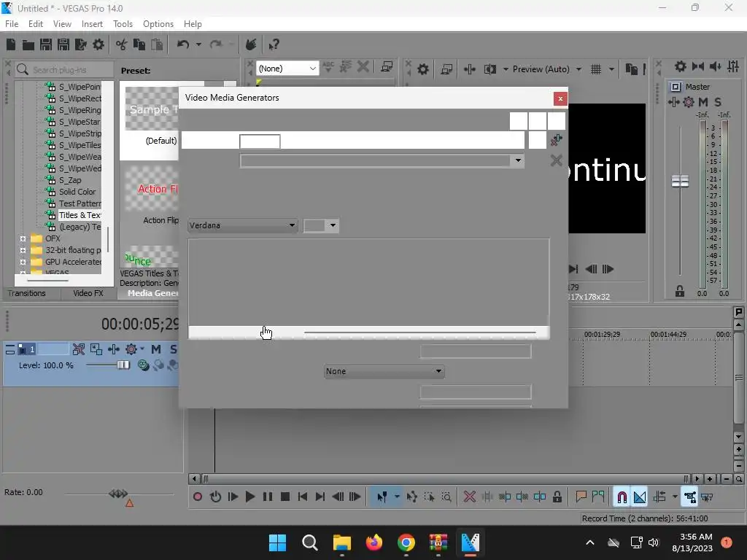
Task: Open the File menu
Action: pyautogui.click(x=12, y=24)
